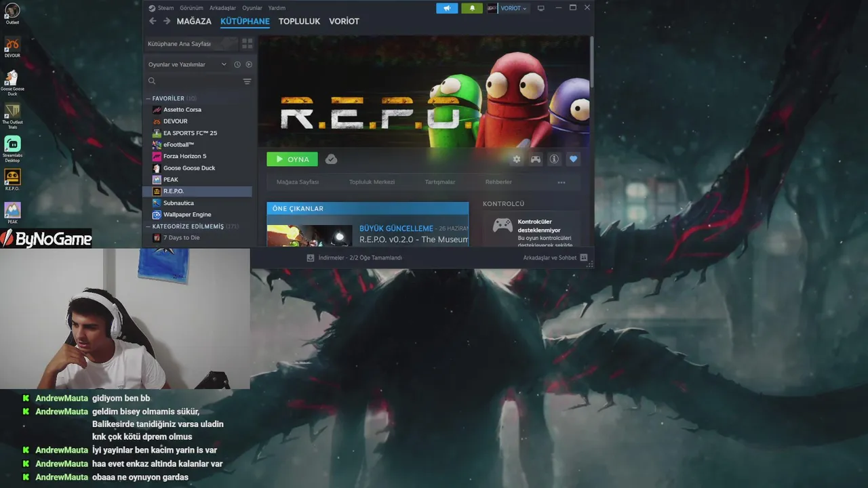This screenshot has height=488, width=868.
Task: Open Tartışmalar link
Action: 440,182
